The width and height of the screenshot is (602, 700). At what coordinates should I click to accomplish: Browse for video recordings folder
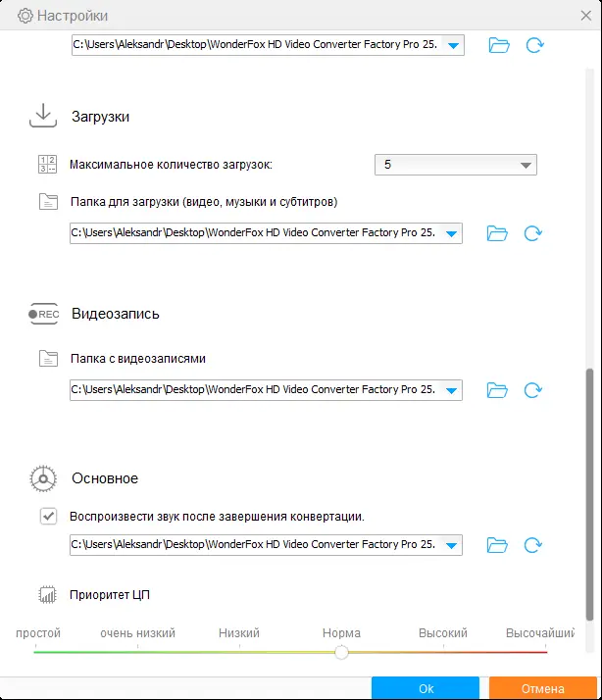[x=498, y=390]
